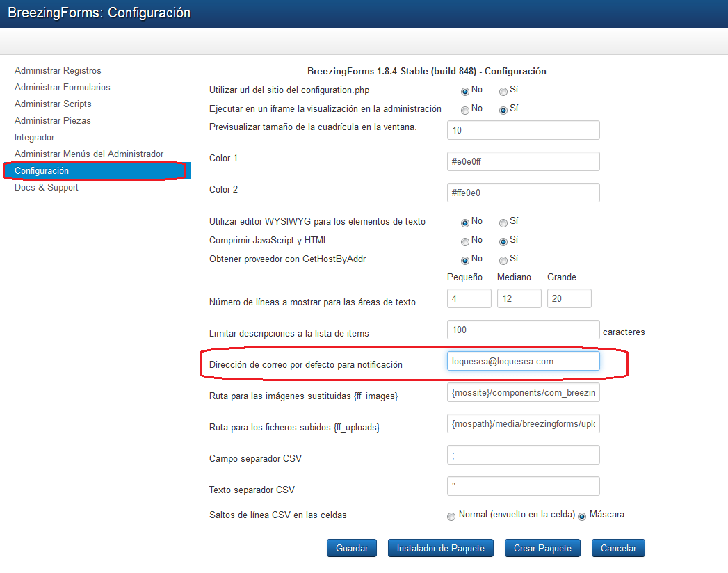Open Administrar Formularios menu item
This screenshot has height=573, width=728.
pyautogui.click(x=62, y=88)
